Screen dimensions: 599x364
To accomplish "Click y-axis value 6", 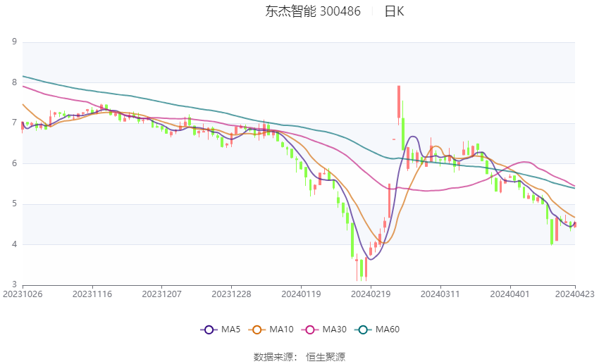I will point(15,163).
